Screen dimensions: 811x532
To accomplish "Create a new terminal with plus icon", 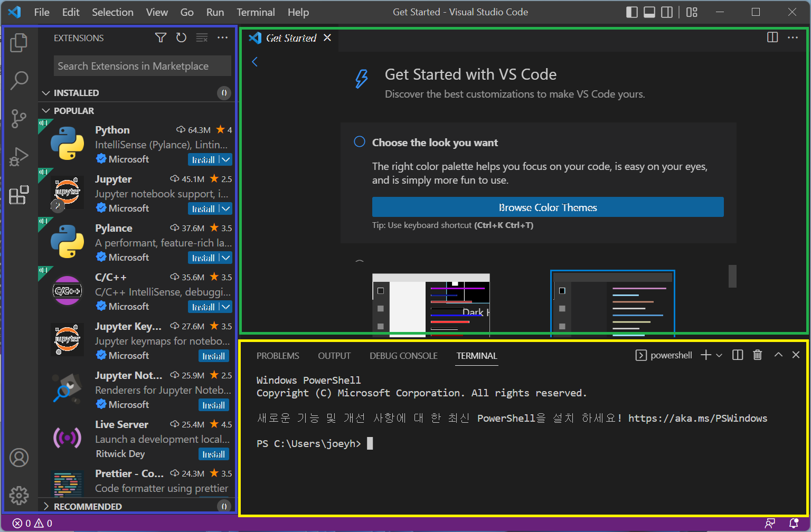I will [706, 355].
